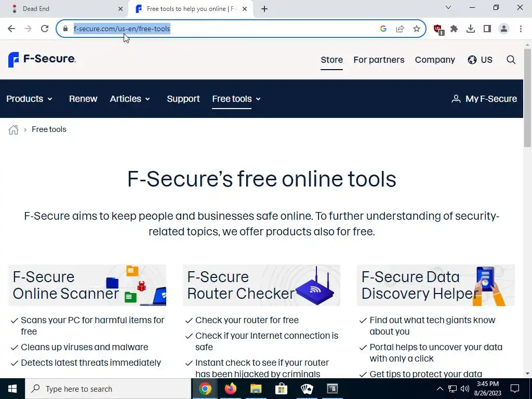Viewport: 532px width, 399px height.
Task: Open File Explorer from the taskbar
Action: click(256, 389)
